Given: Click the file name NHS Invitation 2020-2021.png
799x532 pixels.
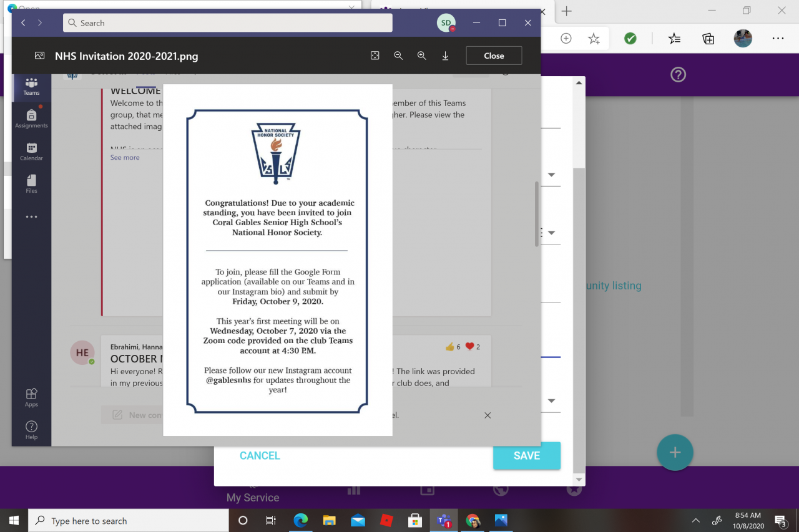Looking at the screenshot, I should click(x=127, y=56).
